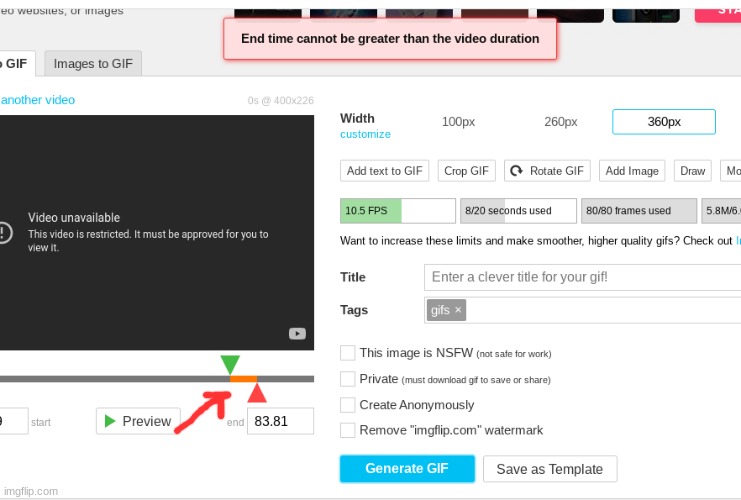Adjust the 10.5 FPS slider bar
This screenshot has width=741, height=500.
click(x=397, y=211)
